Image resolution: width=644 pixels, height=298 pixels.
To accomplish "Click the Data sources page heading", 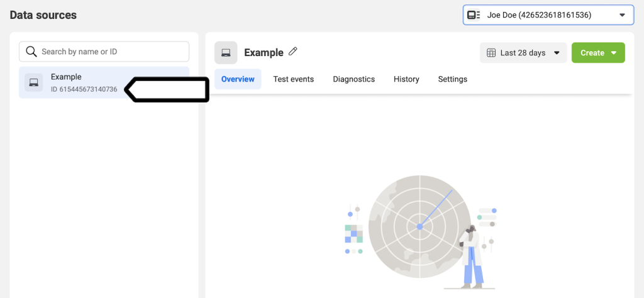I will [43, 15].
